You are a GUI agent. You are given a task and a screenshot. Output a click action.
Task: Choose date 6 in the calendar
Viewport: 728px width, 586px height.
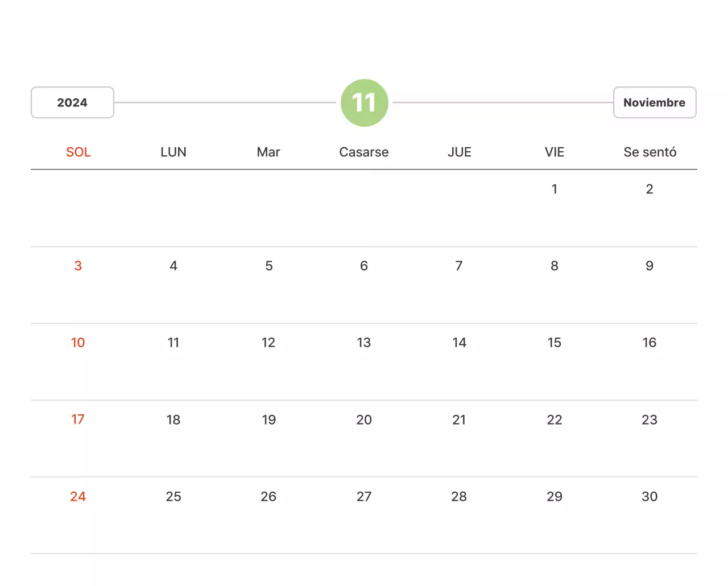click(x=364, y=266)
